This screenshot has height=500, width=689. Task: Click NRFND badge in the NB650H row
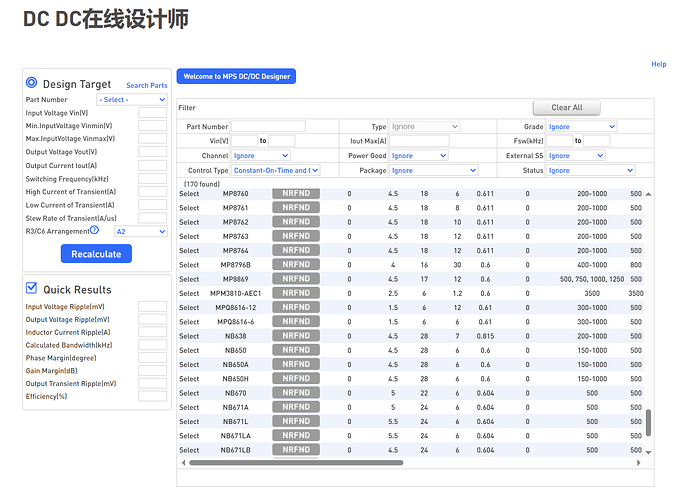(296, 379)
